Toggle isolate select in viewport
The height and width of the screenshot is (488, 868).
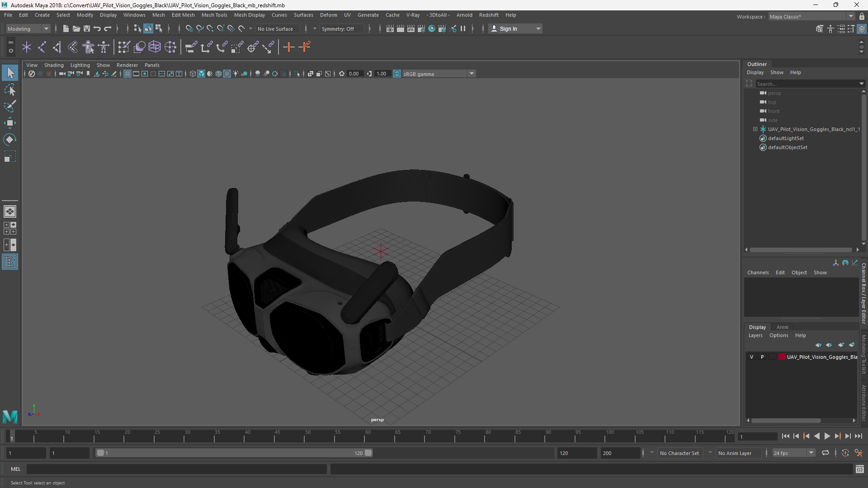[x=297, y=74]
